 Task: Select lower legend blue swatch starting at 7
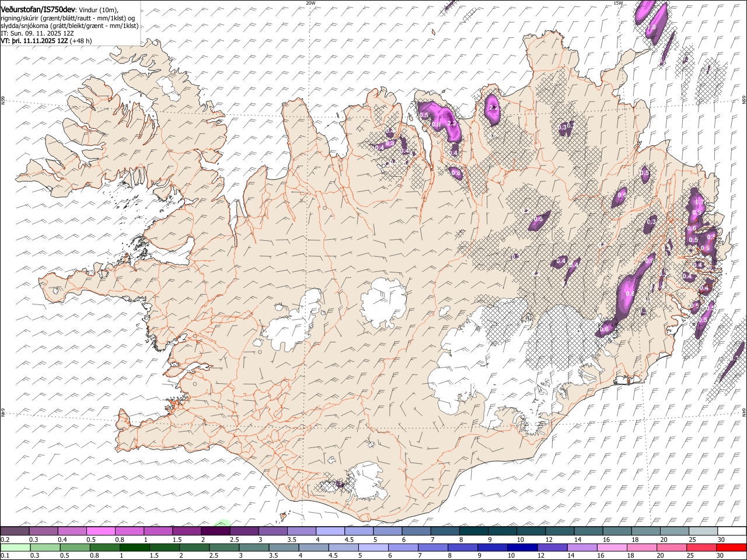[x=432, y=547]
